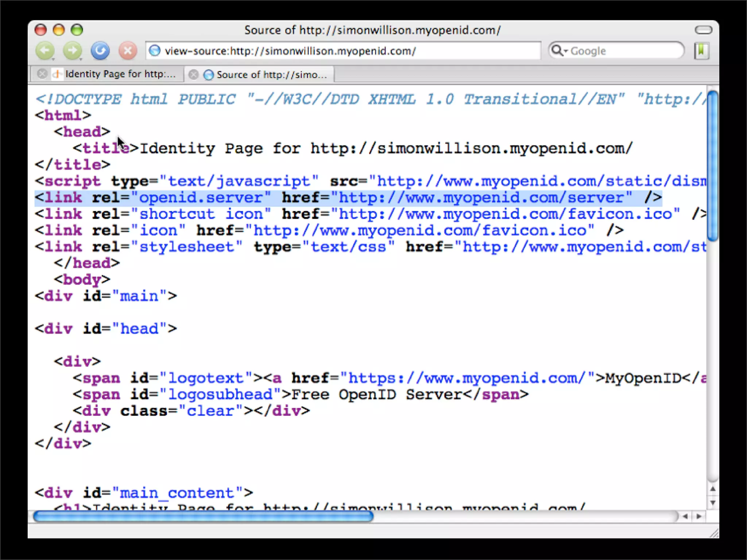The image size is (747, 560).
Task: Click the scroll right arrow on the horizontal scrollbar
Action: pyautogui.click(x=698, y=516)
